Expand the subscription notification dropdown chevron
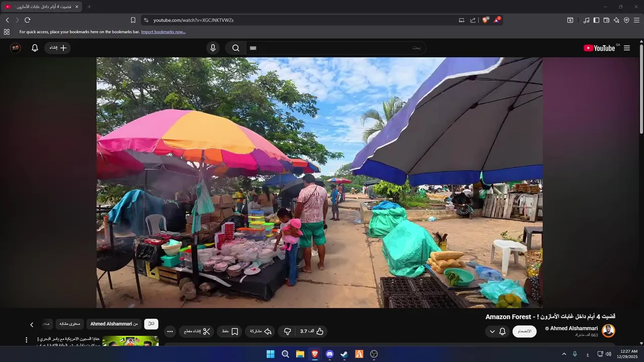Screen dimensions: 644x362 click(x=492, y=331)
